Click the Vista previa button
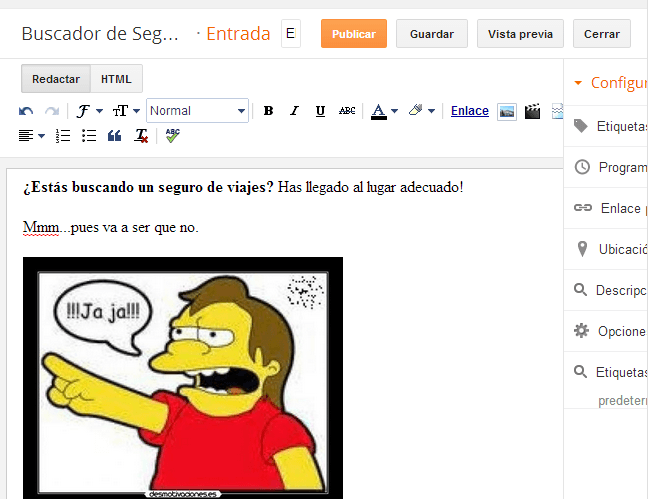Viewport: 648px width, 499px height. tap(520, 33)
